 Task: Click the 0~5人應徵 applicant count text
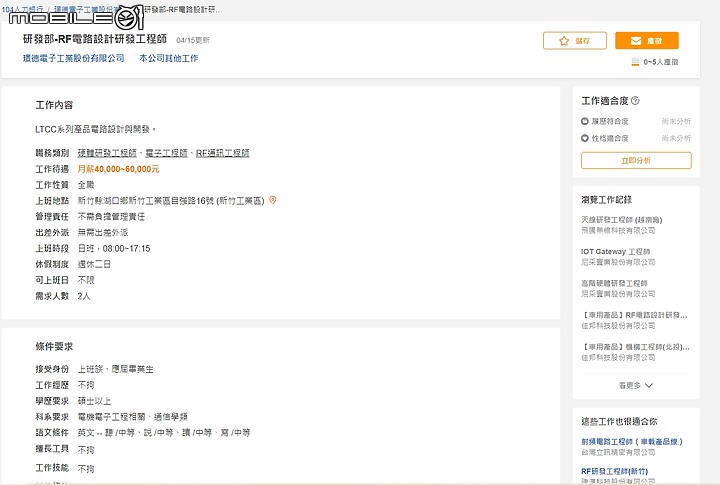tap(661, 62)
